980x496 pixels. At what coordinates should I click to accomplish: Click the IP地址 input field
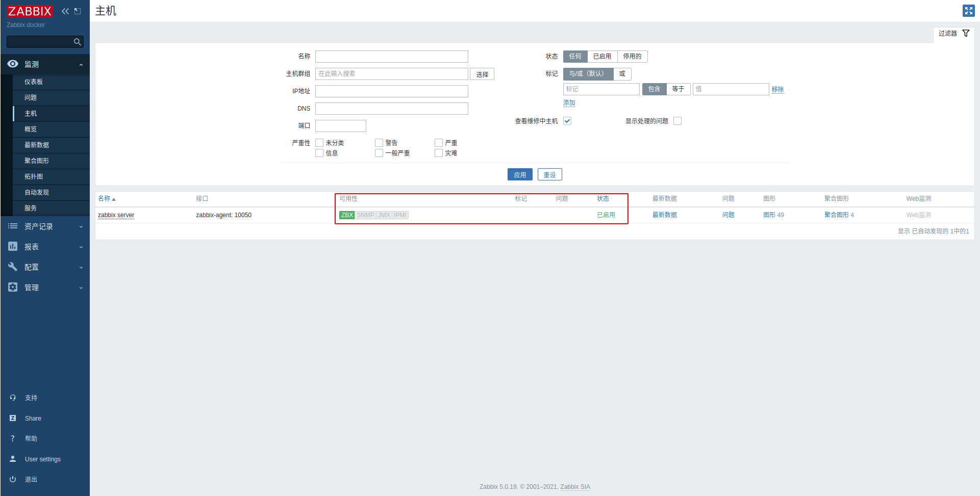tap(392, 91)
